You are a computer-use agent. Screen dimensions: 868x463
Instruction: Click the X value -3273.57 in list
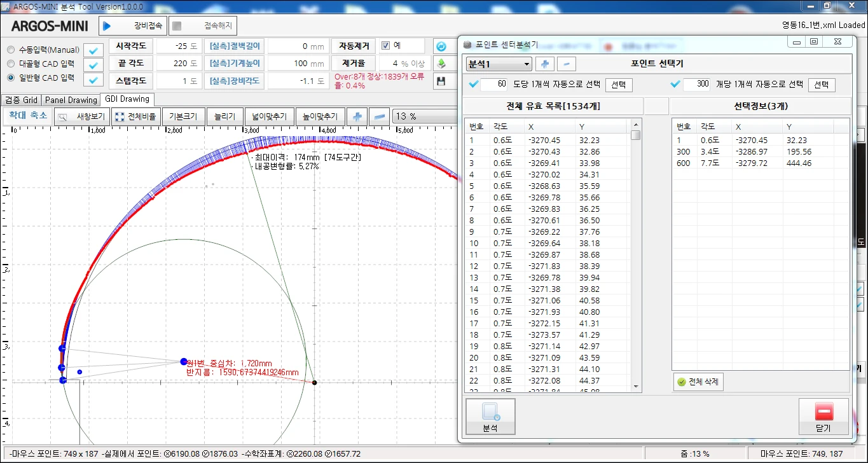click(x=544, y=335)
